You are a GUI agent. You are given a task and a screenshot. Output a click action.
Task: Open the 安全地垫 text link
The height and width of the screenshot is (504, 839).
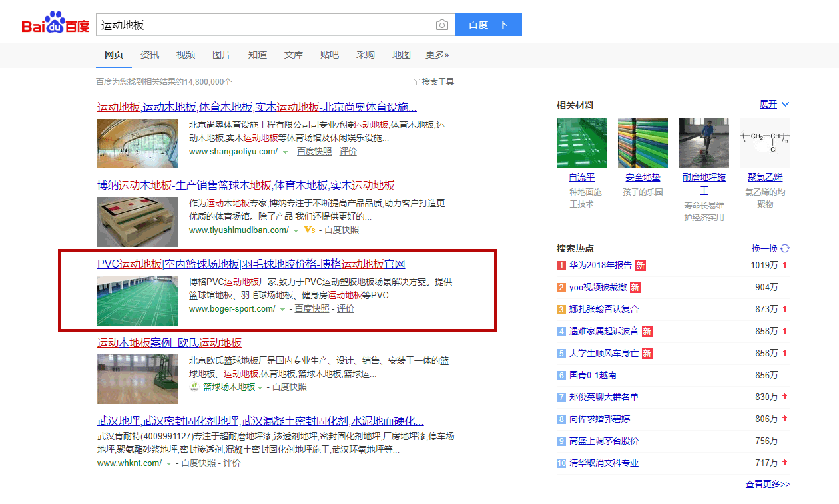click(x=643, y=178)
